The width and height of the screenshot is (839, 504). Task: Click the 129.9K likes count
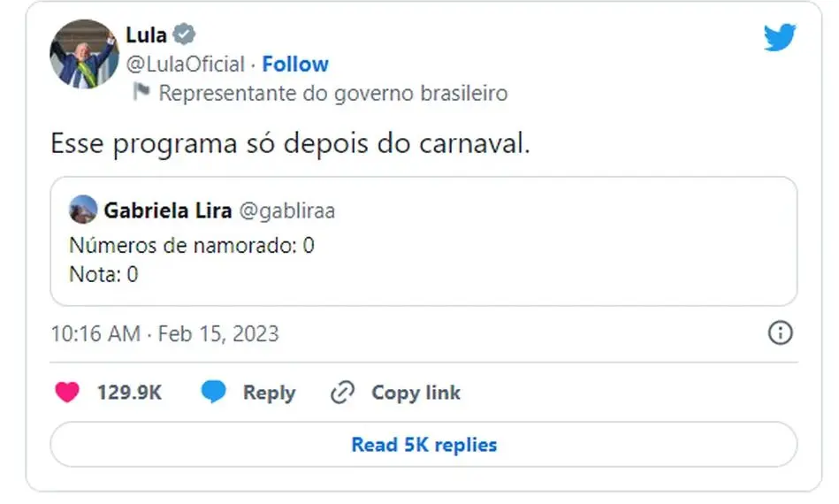click(129, 393)
